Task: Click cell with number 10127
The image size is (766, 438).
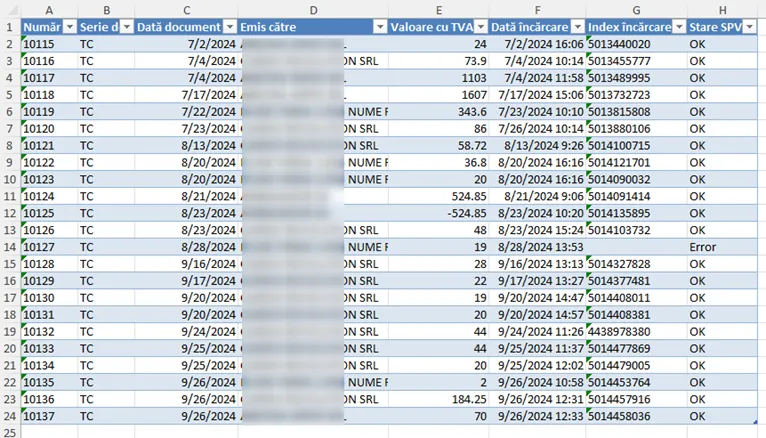Action: point(49,247)
